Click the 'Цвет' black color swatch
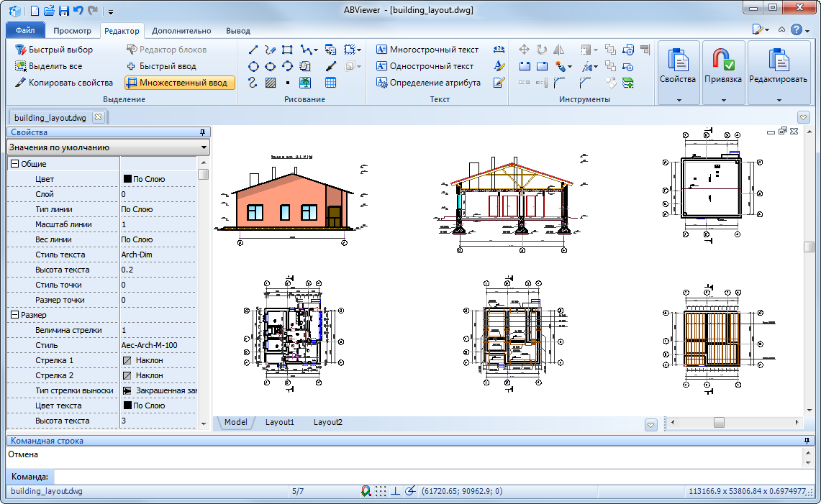This screenshot has height=504, width=821. click(127, 179)
